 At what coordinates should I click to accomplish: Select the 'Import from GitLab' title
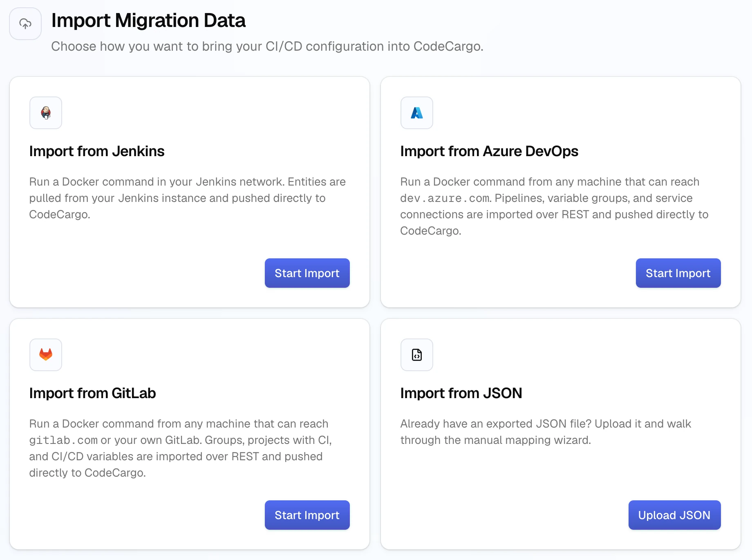(92, 393)
